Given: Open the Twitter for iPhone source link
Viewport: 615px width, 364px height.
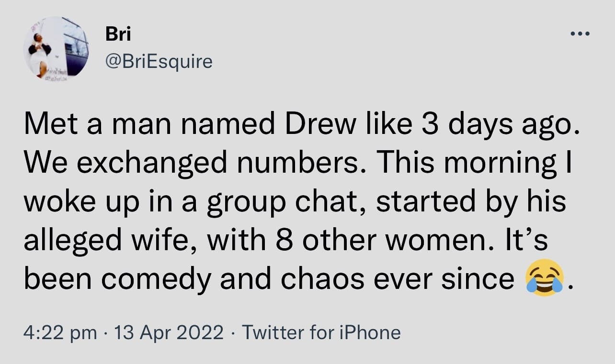Looking at the screenshot, I should 321,332.
